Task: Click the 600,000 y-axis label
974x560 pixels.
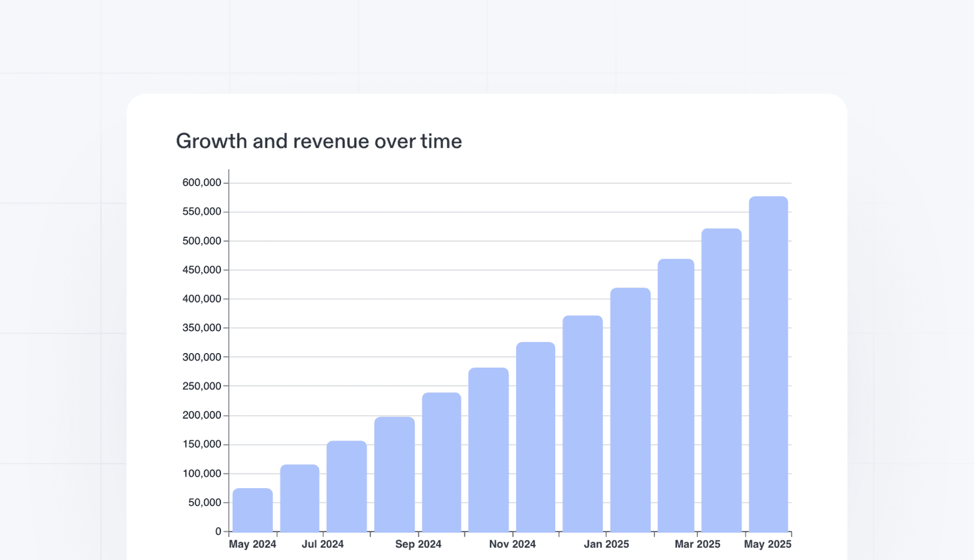Action: (x=201, y=183)
